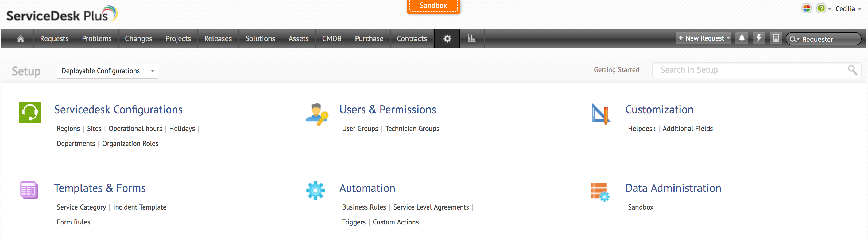The image size is (868, 240).
Task: Switch to the Changes tab
Action: (138, 39)
